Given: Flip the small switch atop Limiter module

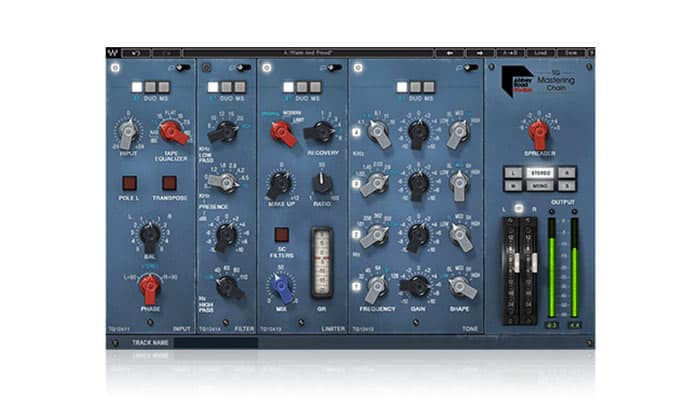Looking at the screenshot, I should coord(334,67).
